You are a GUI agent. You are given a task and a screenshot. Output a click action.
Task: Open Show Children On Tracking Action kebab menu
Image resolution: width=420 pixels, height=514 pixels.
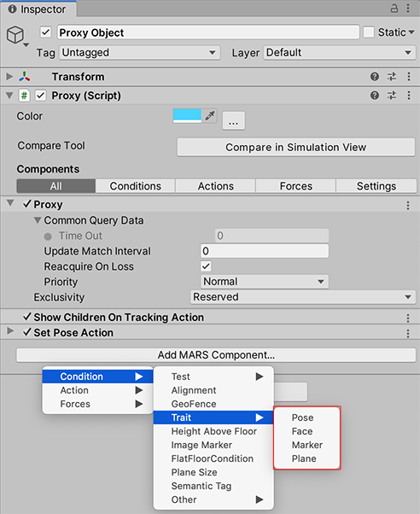coord(408,318)
